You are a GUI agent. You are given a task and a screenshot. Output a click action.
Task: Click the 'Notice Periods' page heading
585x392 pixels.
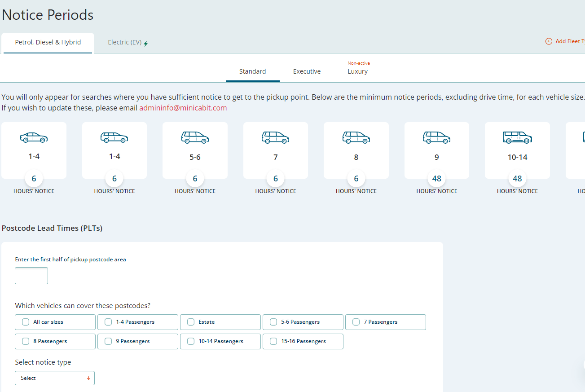48,15
